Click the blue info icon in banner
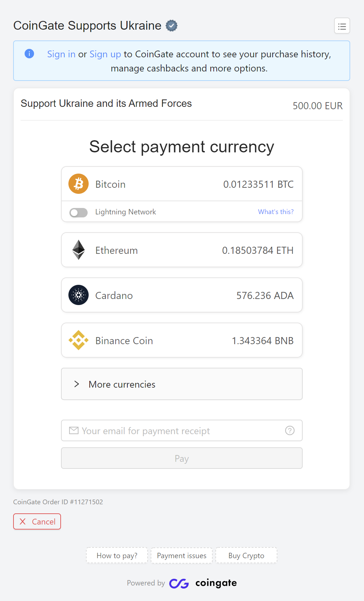364x601 pixels. point(29,54)
